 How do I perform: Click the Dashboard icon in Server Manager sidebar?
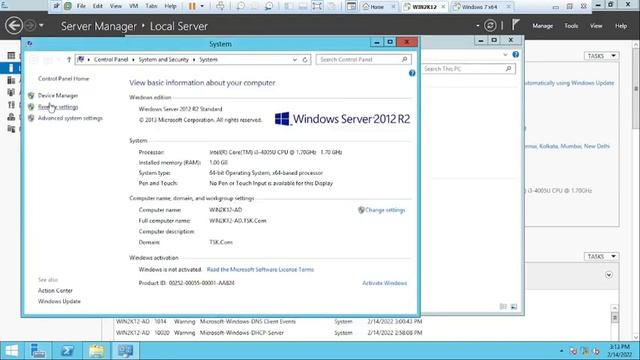(11, 55)
